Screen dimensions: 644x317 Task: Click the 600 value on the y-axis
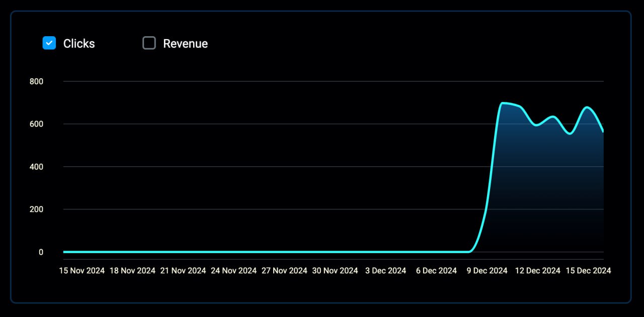37,124
